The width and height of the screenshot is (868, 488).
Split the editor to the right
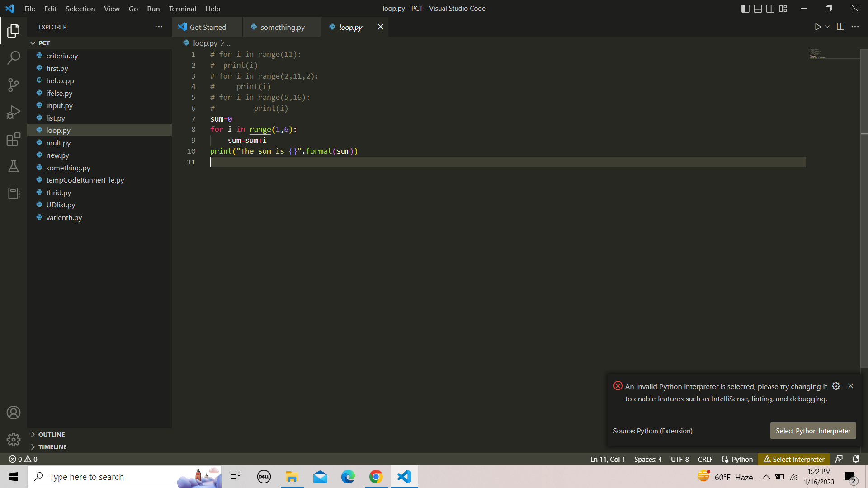[x=840, y=27]
